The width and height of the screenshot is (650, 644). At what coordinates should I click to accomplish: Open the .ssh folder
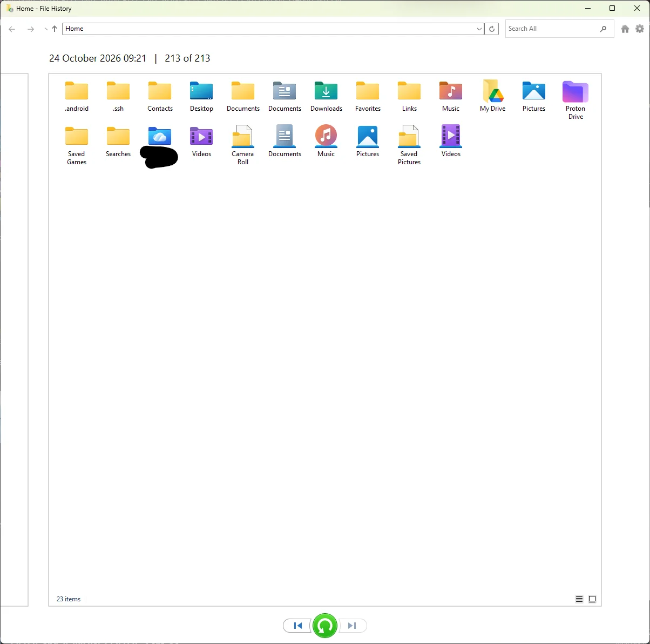pos(118,96)
